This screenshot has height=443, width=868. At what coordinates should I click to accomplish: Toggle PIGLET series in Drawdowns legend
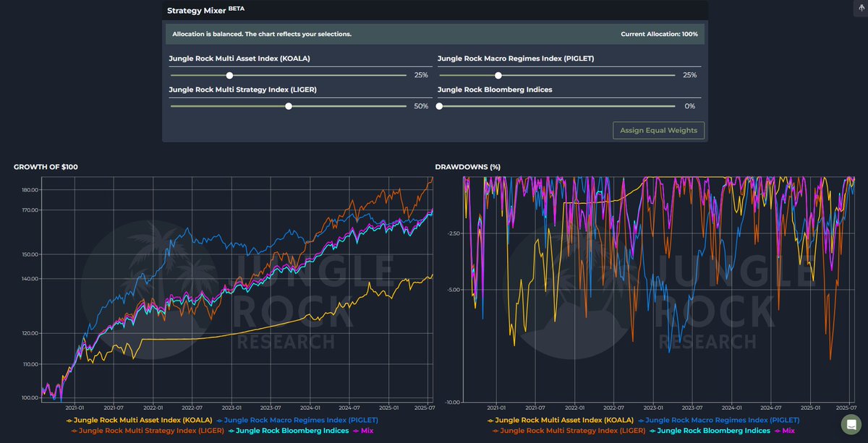718,420
